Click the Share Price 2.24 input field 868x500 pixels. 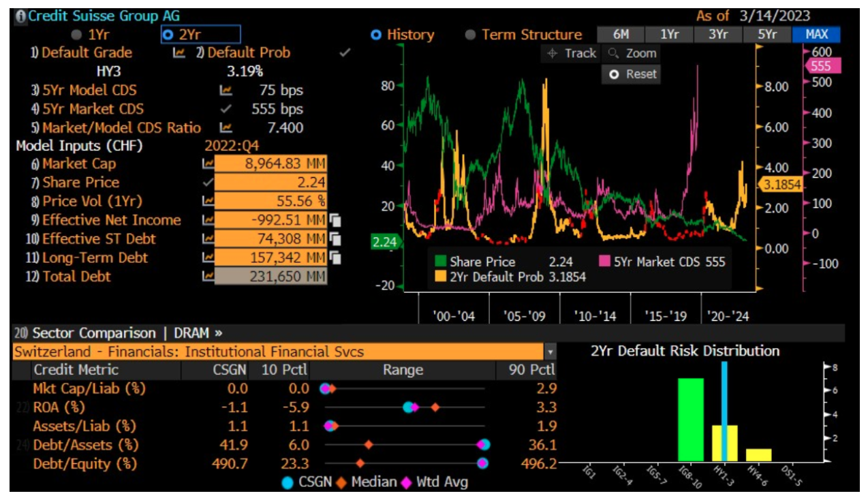coord(270,183)
